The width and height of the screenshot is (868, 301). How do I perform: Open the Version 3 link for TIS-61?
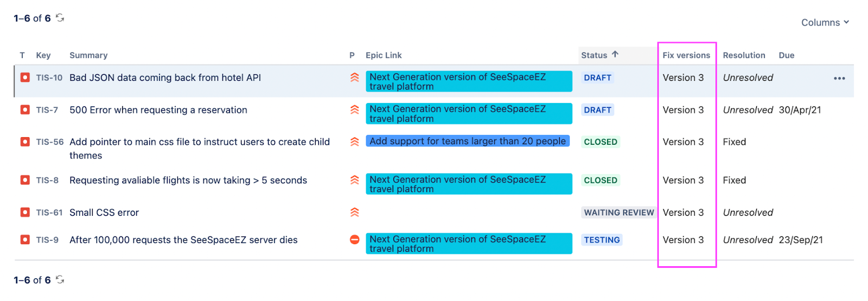coord(683,213)
